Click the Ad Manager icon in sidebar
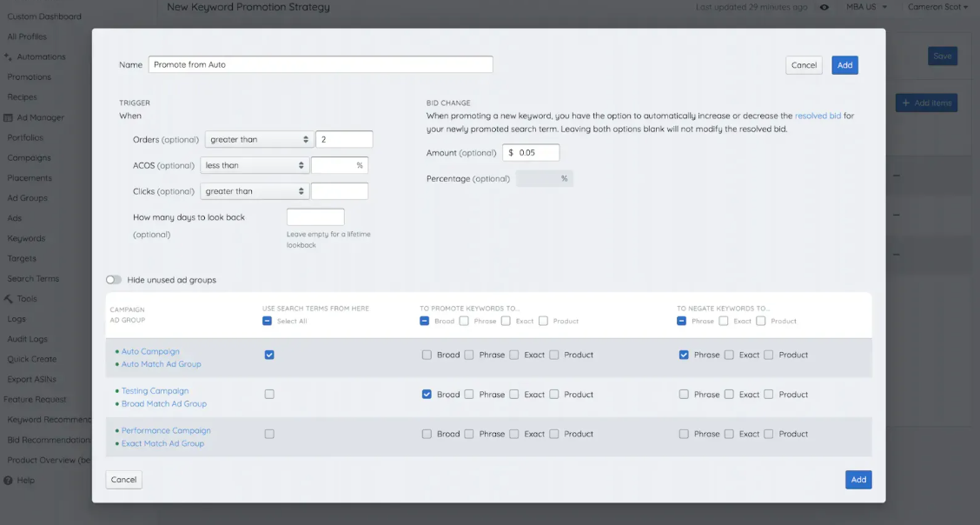This screenshot has width=980, height=525. click(x=8, y=117)
